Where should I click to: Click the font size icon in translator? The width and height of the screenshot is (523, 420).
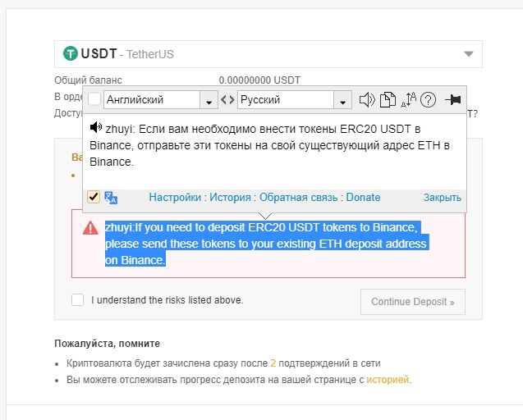[x=408, y=99]
